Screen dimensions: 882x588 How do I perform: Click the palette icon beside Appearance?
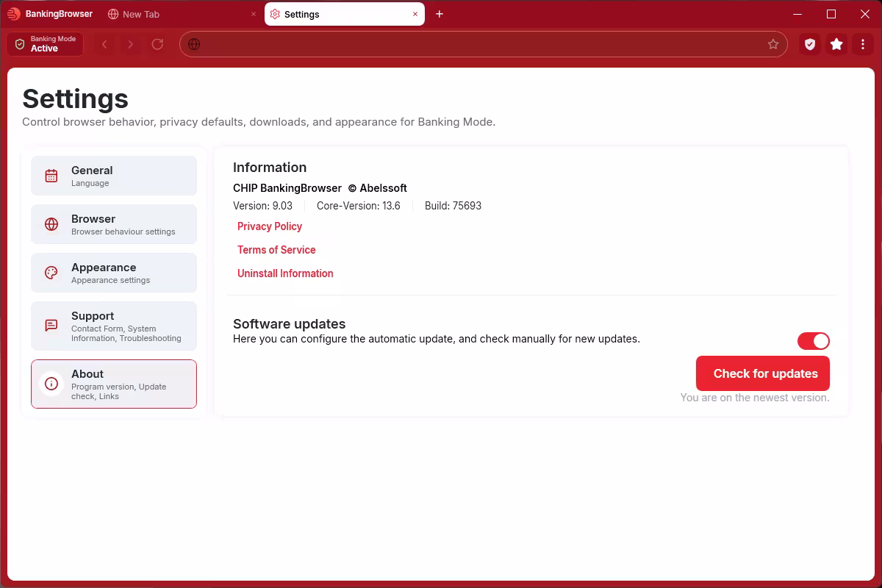[51, 273]
